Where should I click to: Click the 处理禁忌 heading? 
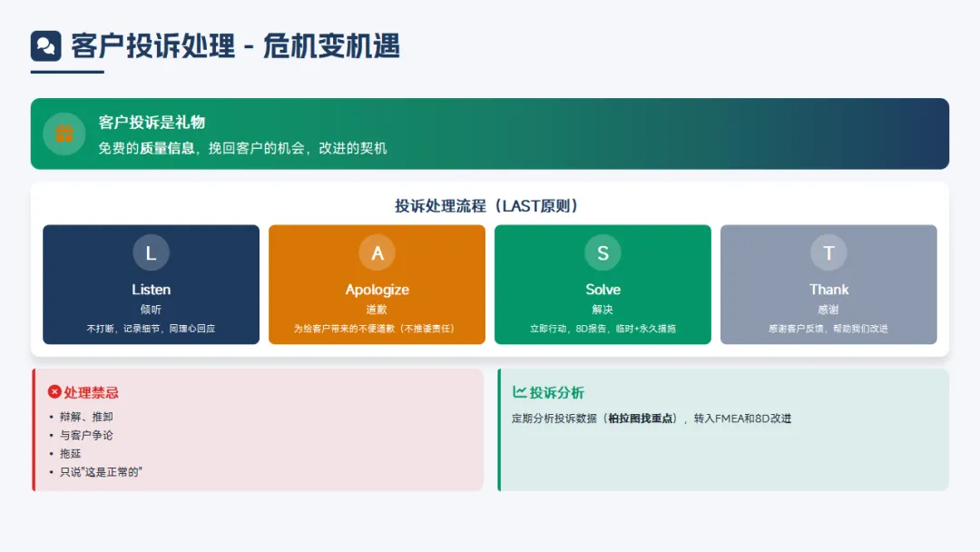coord(92,392)
